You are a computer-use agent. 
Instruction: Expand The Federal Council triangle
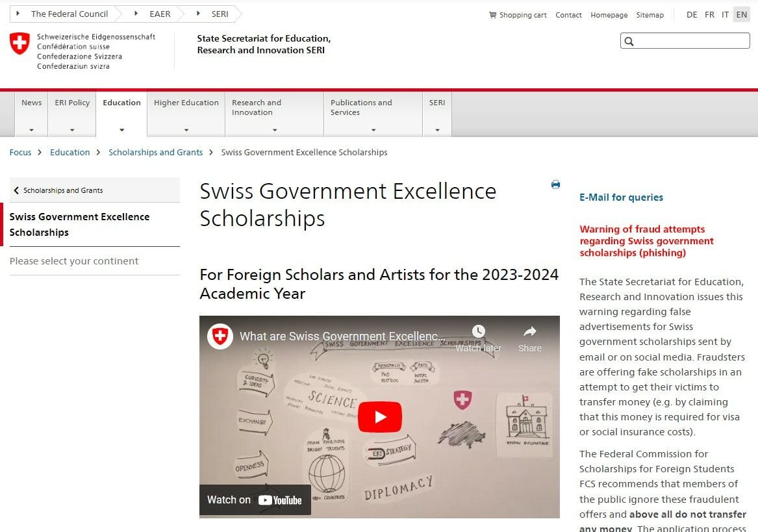point(18,14)
